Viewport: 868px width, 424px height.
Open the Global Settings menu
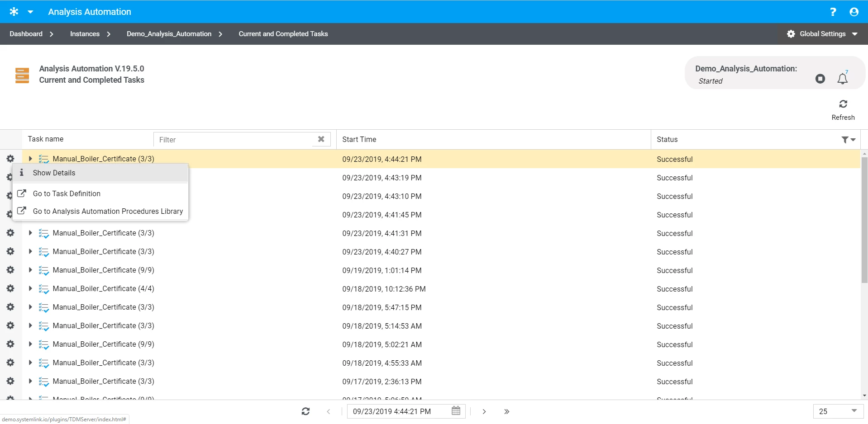[x=822, y=34]
